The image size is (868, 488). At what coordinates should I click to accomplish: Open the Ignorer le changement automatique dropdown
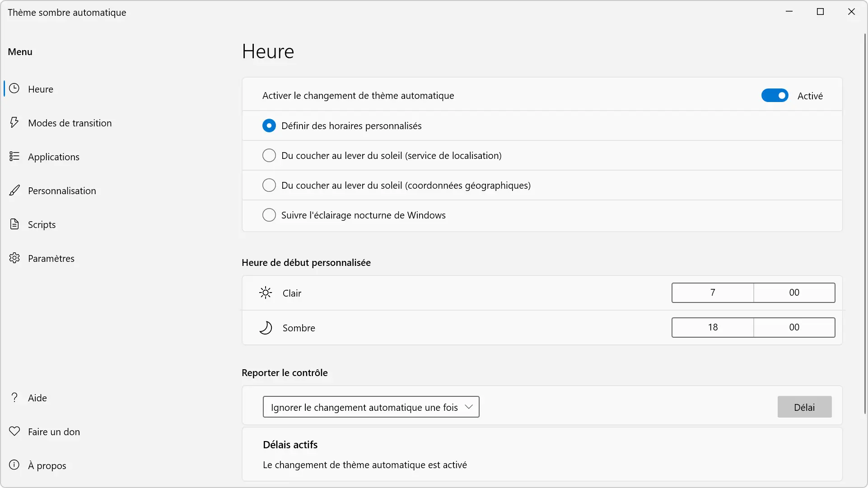(371, 407)
